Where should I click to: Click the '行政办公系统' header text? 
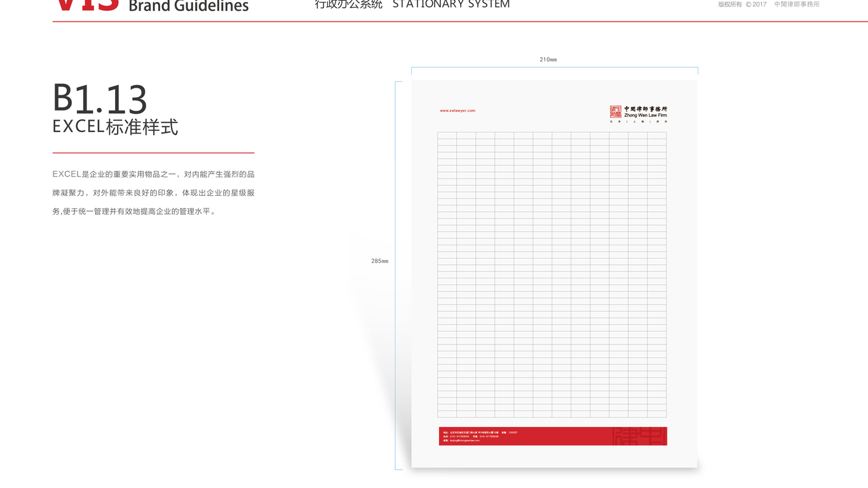pyautogui.click(x=349, y=4)
